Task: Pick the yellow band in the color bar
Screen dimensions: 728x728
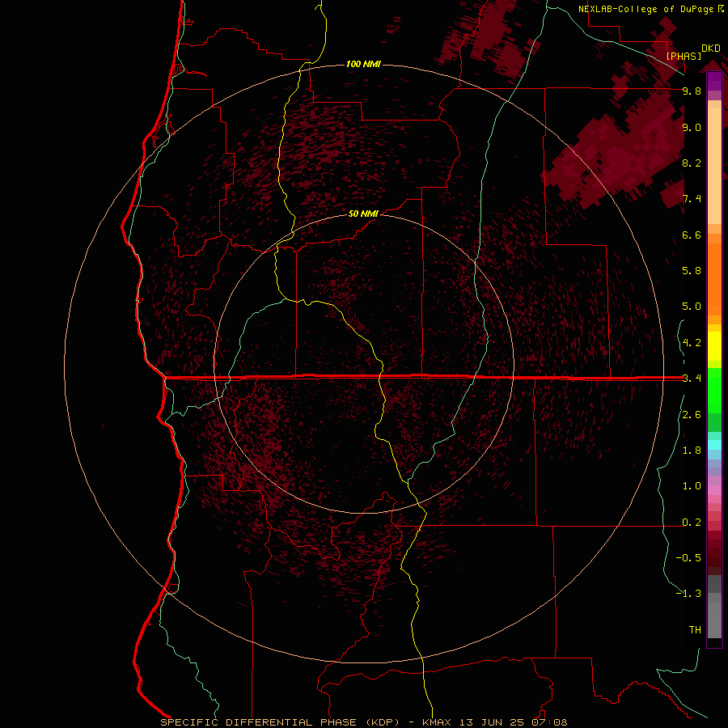Action: tap(714, 346)
